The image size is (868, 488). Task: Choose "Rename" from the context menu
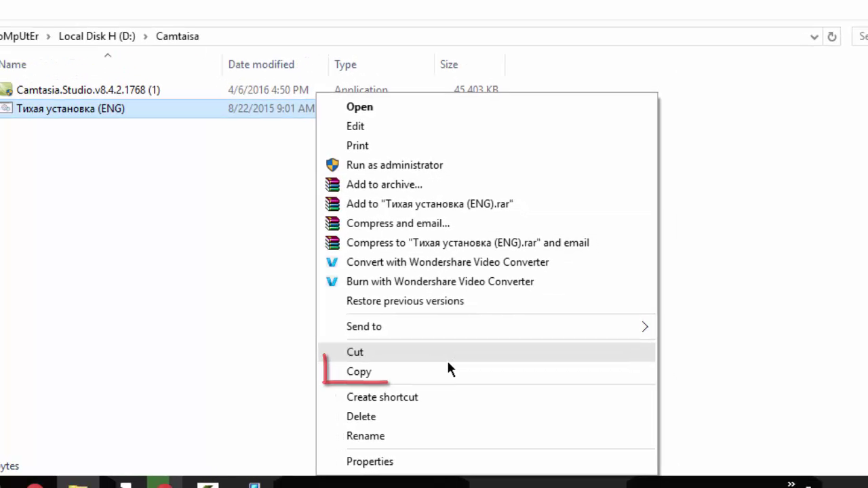(366, 436)
